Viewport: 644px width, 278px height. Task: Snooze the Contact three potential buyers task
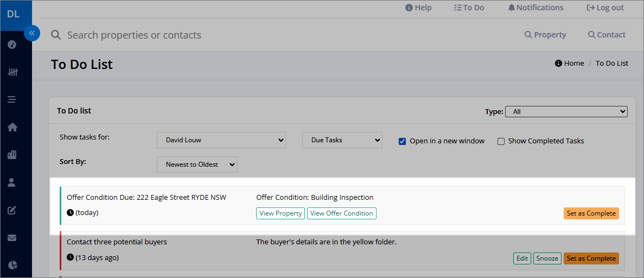pyautogui.click(x=547, y=258)
